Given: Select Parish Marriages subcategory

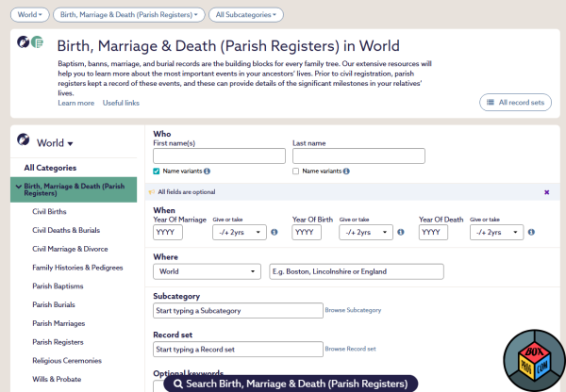Looking at the screenshot, I should (x=58, y=323).
